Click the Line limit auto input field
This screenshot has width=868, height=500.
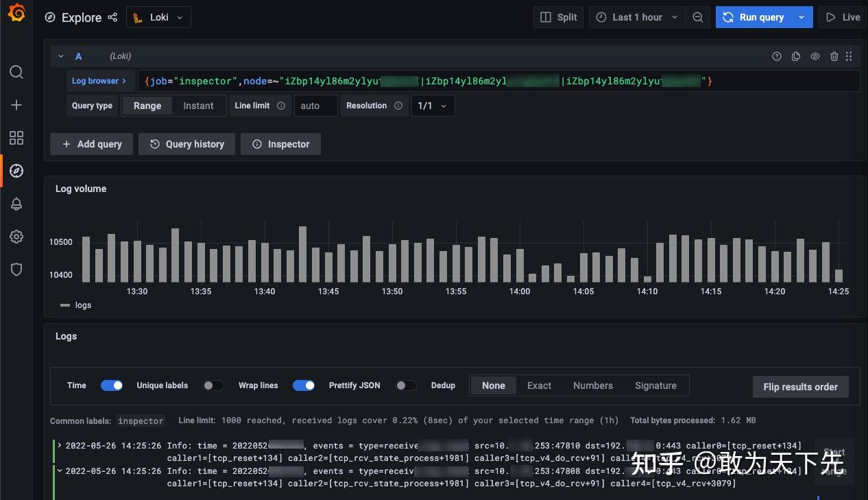[316, 106]
